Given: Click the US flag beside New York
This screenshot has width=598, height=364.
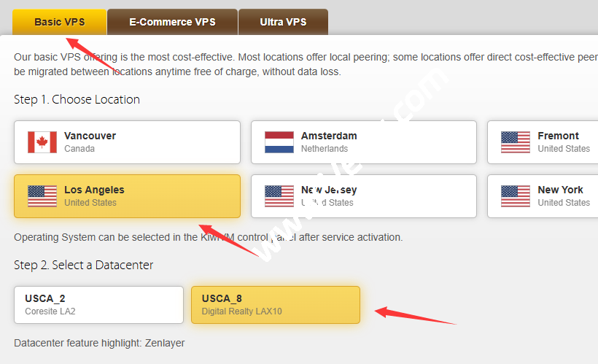Looking at the screenshot, I should pos(516,196).
